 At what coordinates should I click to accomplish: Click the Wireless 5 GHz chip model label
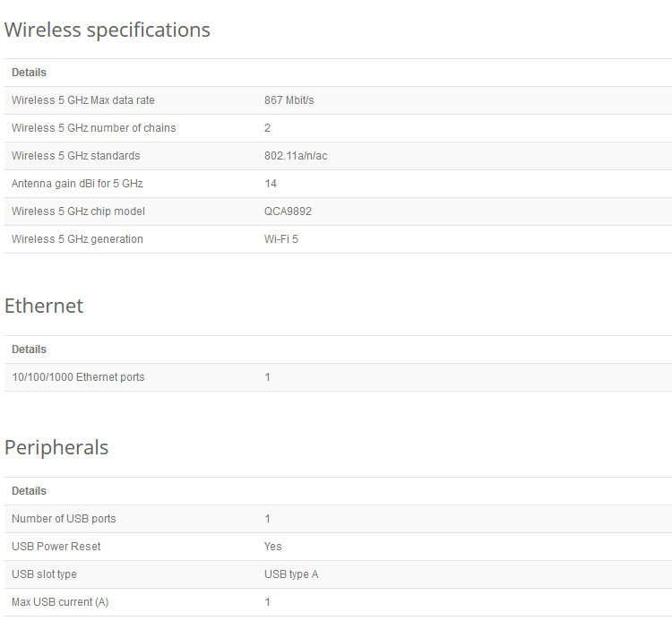(x=78, y=211)
